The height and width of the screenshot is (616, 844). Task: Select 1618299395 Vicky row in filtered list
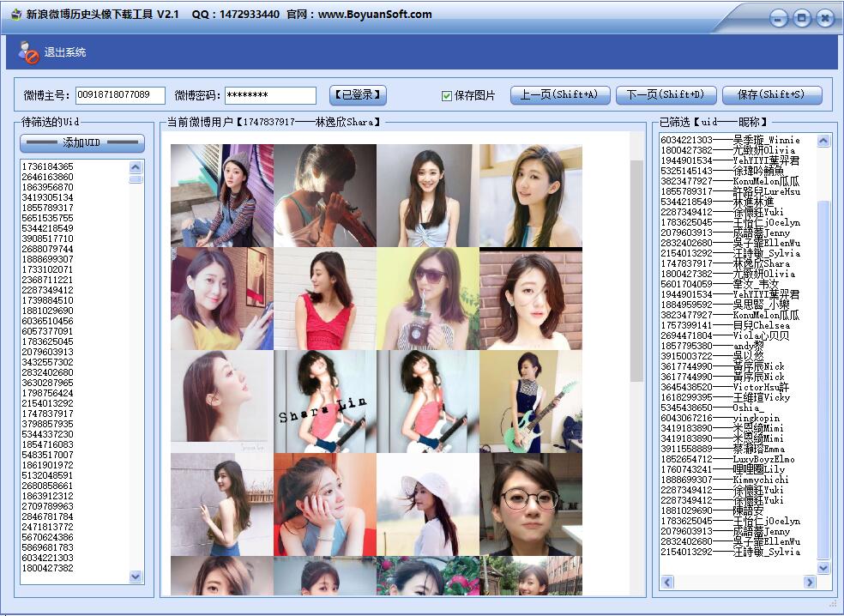point(726,397)
